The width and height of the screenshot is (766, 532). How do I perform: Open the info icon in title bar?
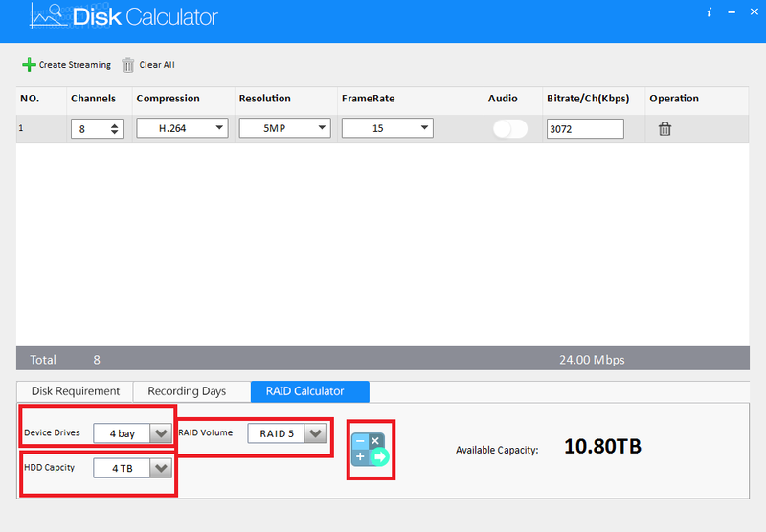click(710, 12)
